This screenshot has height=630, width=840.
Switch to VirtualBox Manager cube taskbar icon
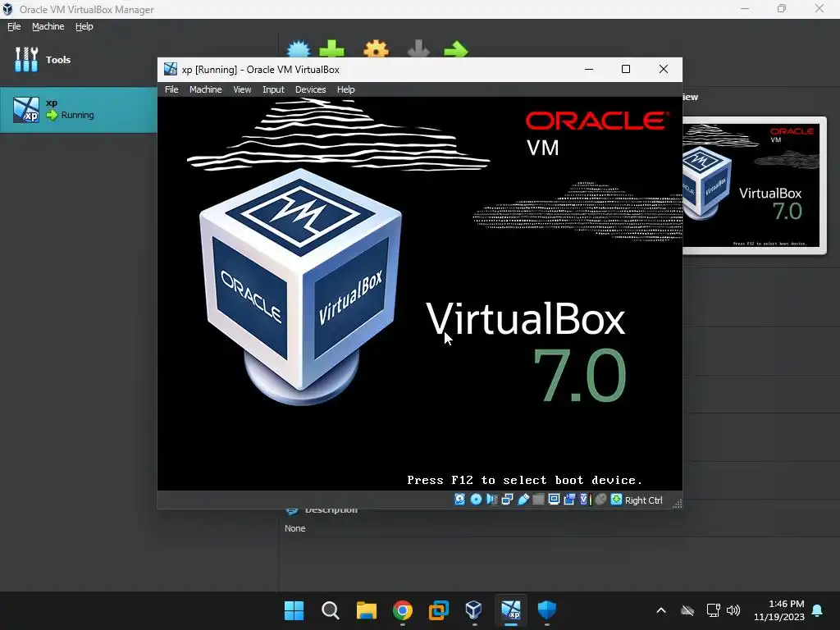(x=474, y=610)
